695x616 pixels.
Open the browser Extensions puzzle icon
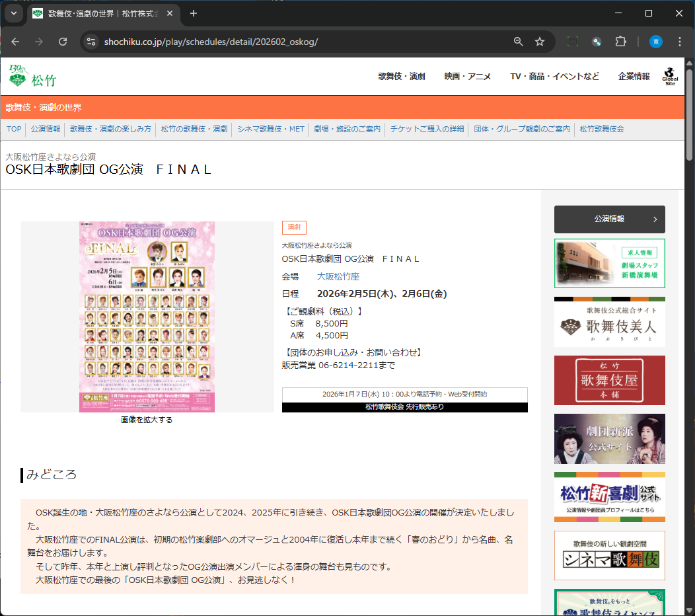tap(620, 42)
